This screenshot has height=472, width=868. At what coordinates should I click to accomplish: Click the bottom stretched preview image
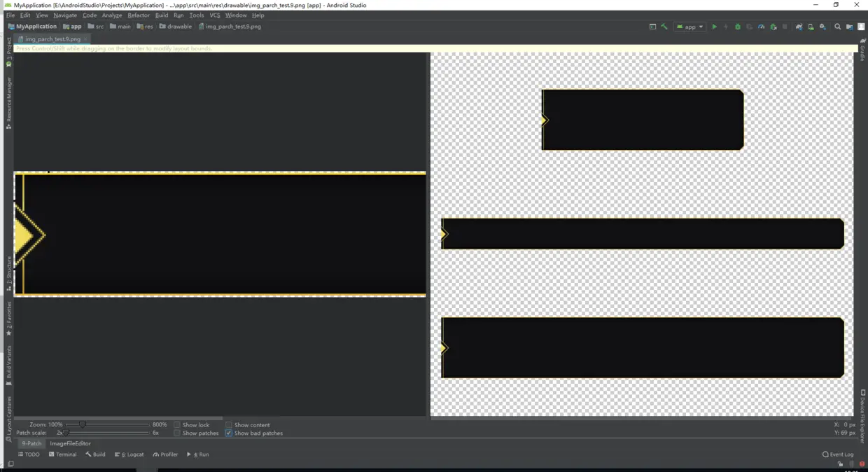pos(643,347)
